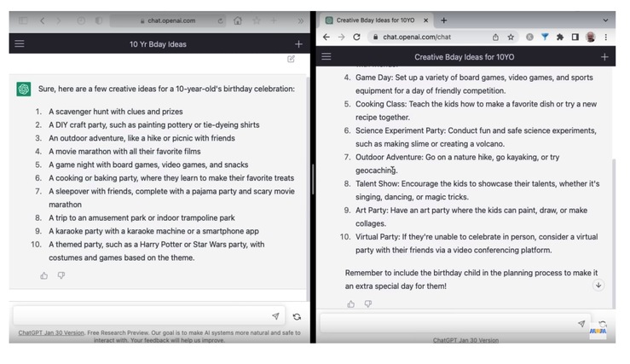This screenshot has width=630, height=364.
Task: Click 'Science Experiment Party' list item
Action: tap(476, 137)
